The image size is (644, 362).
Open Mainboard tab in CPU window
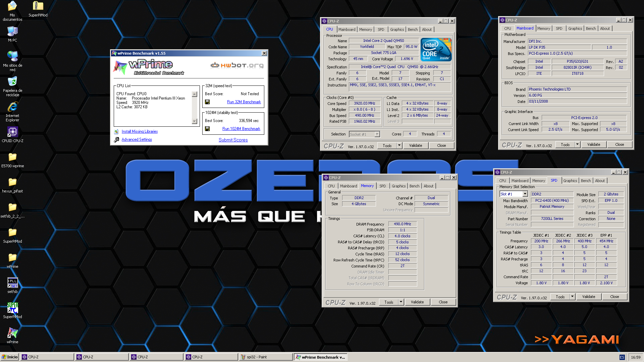(x=347, y=29)
